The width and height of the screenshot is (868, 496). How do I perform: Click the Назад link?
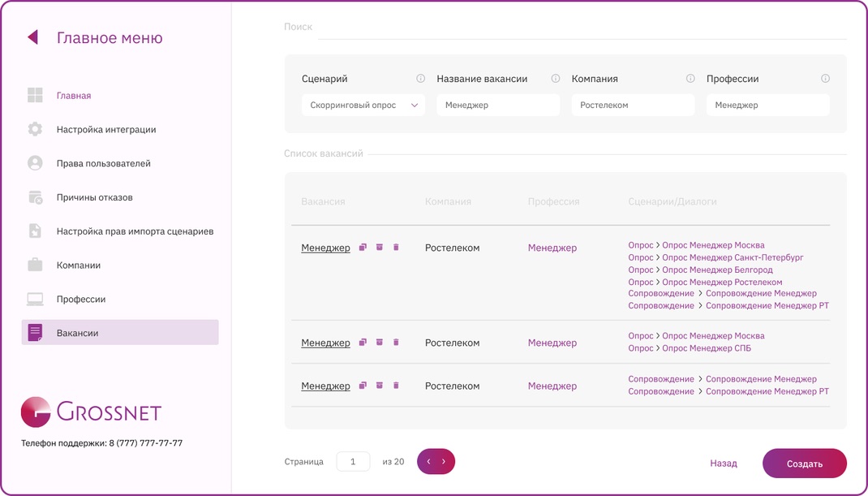tap(724, 464)
